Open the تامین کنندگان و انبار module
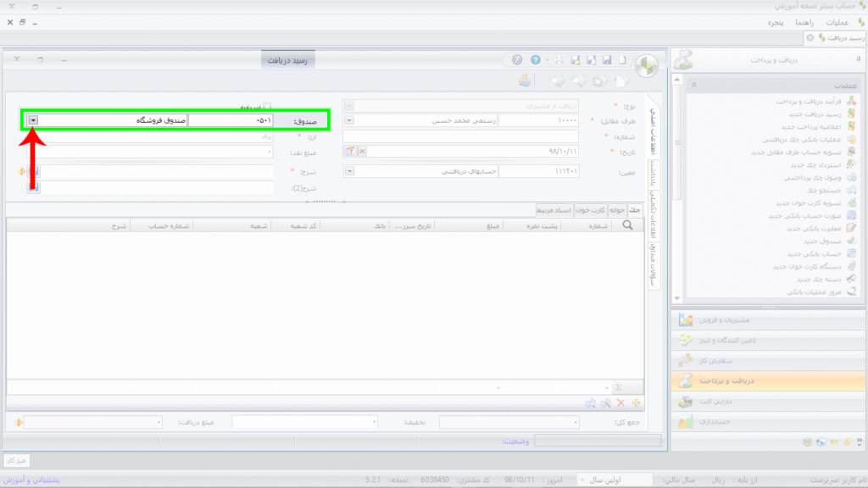Viewport: 868px width, 488px height. click(x=768, y=341)
